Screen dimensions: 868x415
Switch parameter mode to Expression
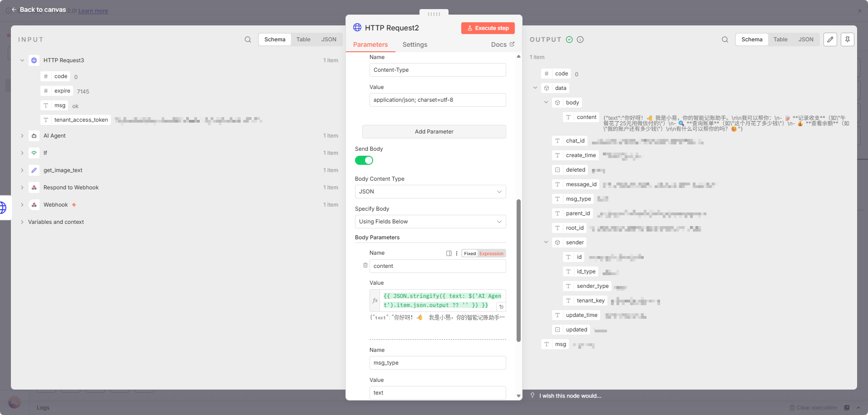[491, 253]
